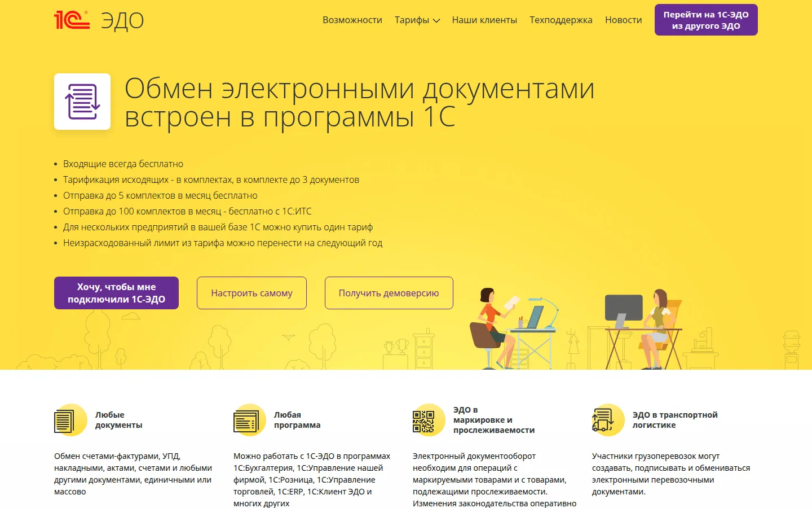The width and height of the screenshot is (812, 508).
Task: Click the Любая программа heading
Action: coord(297,420)
